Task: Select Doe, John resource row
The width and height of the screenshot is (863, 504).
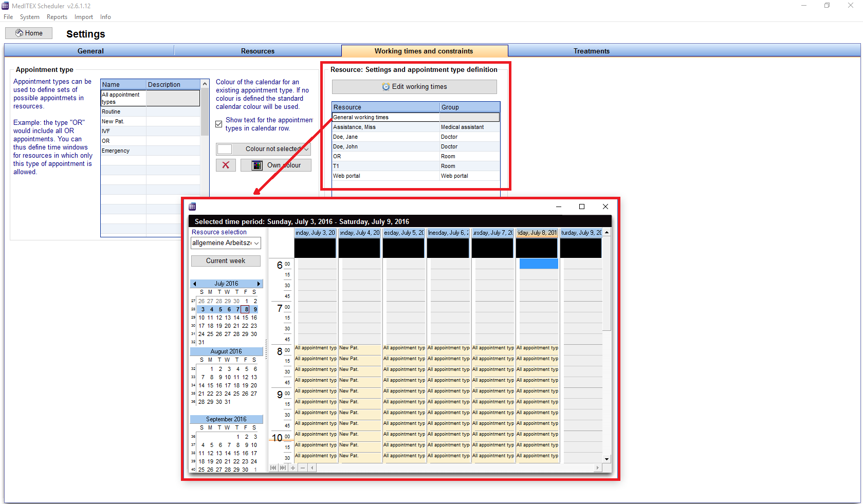Action: click(x=416, y=146)
